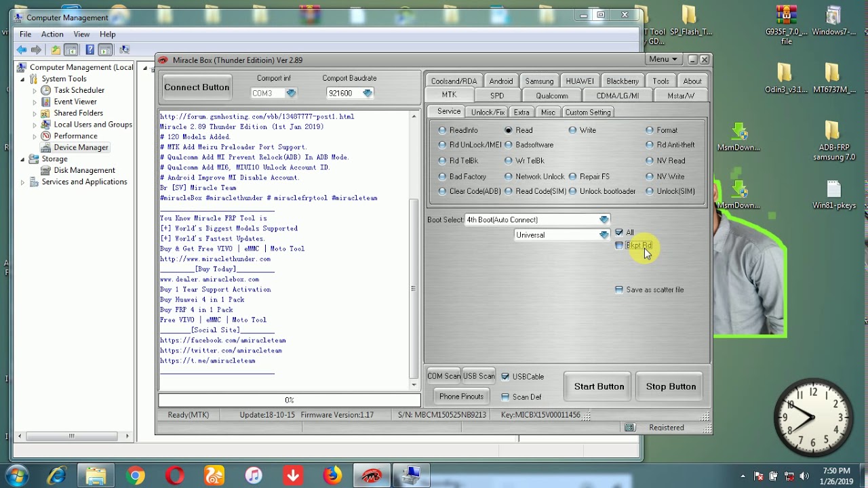
Task: Open Opera browser from the taskbar
Action: point(175,476)
